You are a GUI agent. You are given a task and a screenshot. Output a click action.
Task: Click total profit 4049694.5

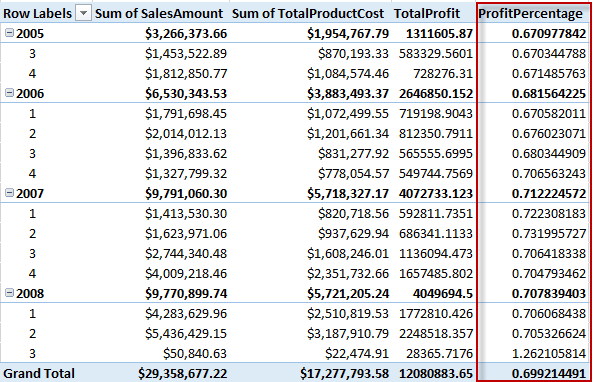click(x=443, y=294)
